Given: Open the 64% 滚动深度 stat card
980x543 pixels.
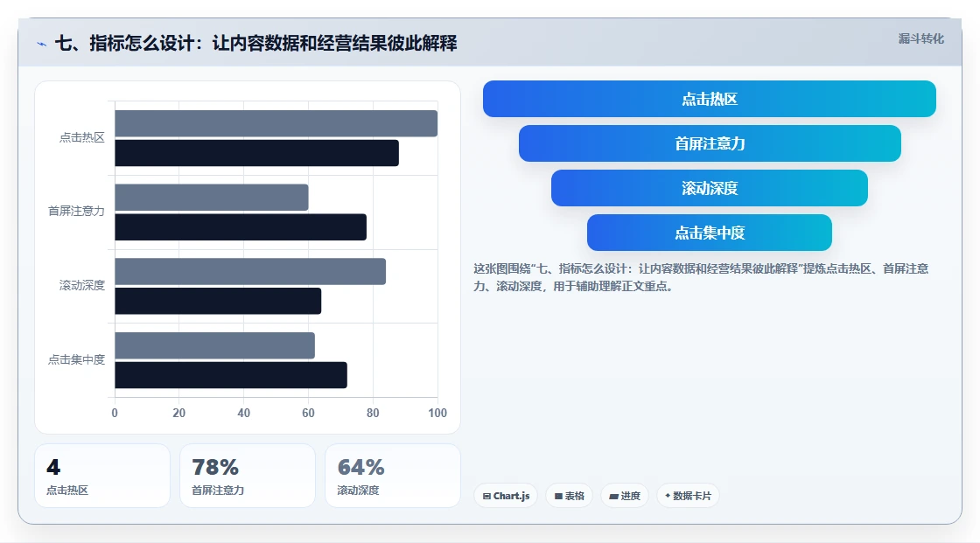Looking at the screenshot, I should pyautogui.click(x=393, y=476).
